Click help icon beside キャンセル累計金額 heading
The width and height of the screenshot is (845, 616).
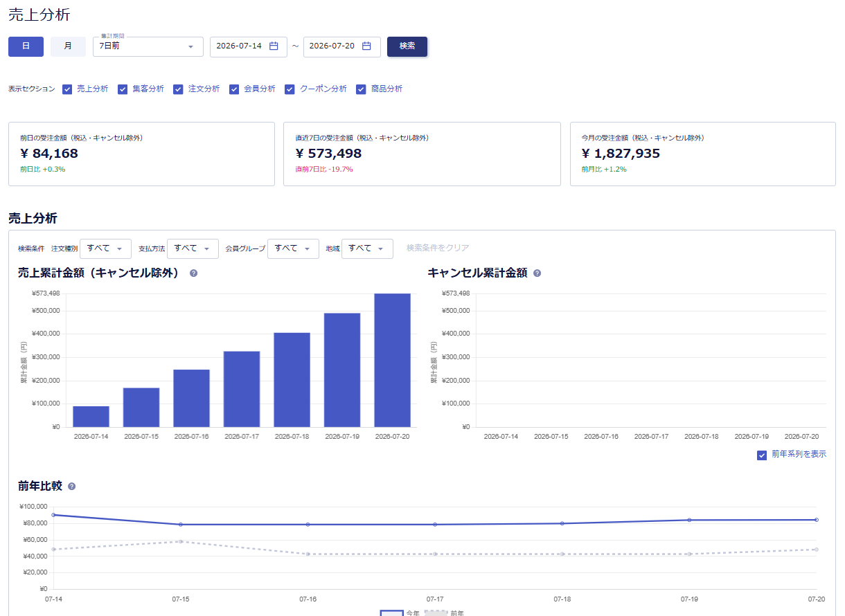click(537, 273)
